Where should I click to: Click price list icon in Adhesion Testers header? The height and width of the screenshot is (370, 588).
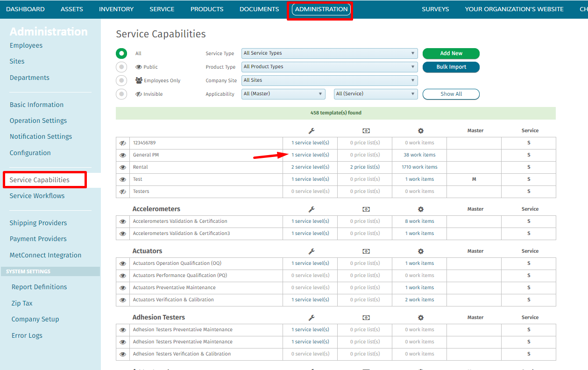pyautogui.click(x=366, y=318)
